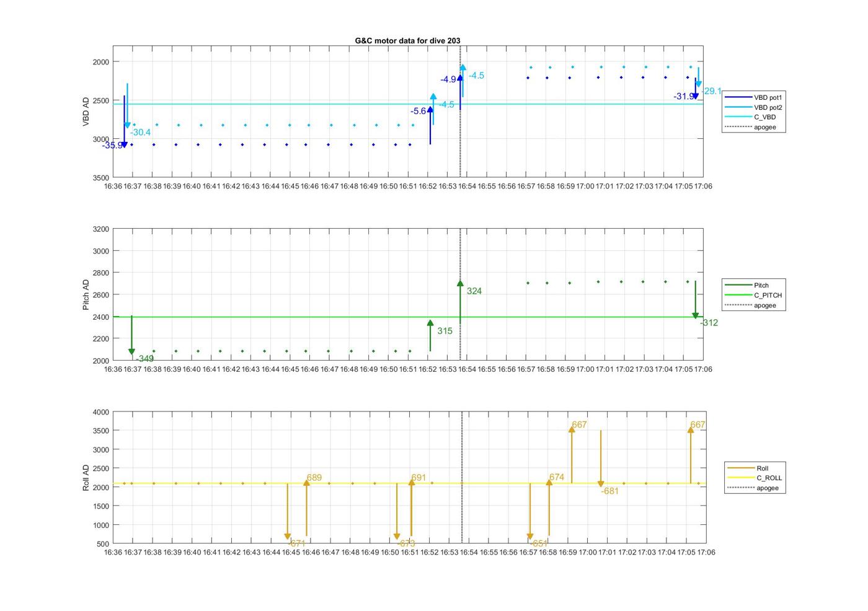
Task: Click the '691' annotation in the Roll plot
Action: point(418,478)
